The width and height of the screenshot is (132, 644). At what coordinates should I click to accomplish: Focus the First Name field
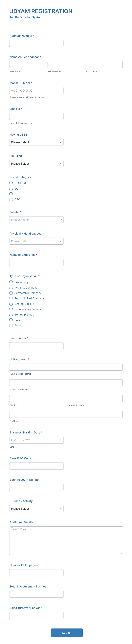click(27, 65)
